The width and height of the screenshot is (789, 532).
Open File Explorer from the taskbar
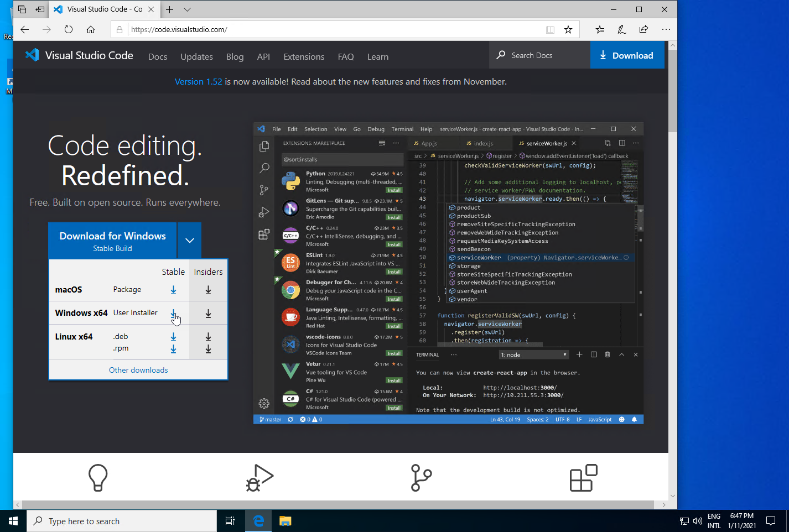point(285,521)
